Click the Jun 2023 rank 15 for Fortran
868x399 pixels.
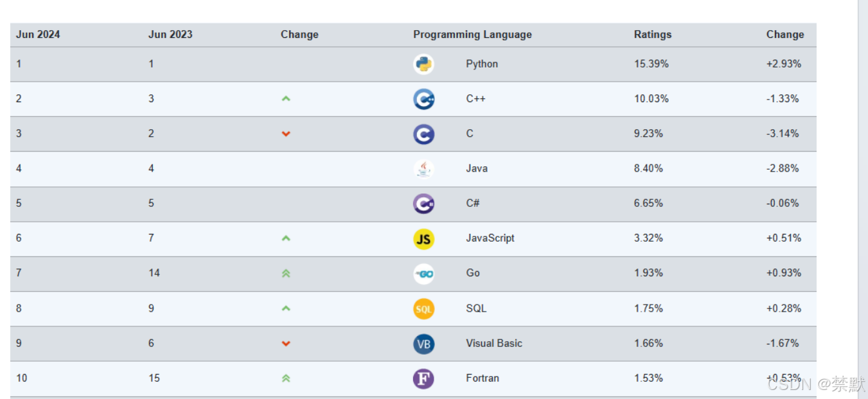coord(154,378)
